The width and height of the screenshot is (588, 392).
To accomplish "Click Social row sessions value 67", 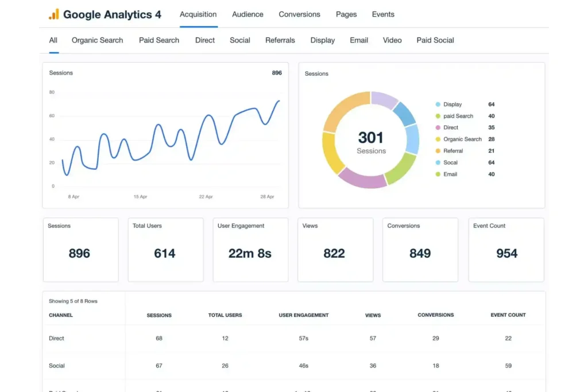I will pyautogui.click(x=159, y=366).
